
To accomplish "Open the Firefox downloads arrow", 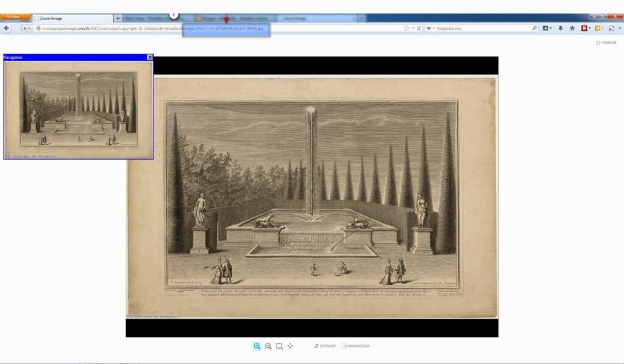I will (x=560, y=28).
